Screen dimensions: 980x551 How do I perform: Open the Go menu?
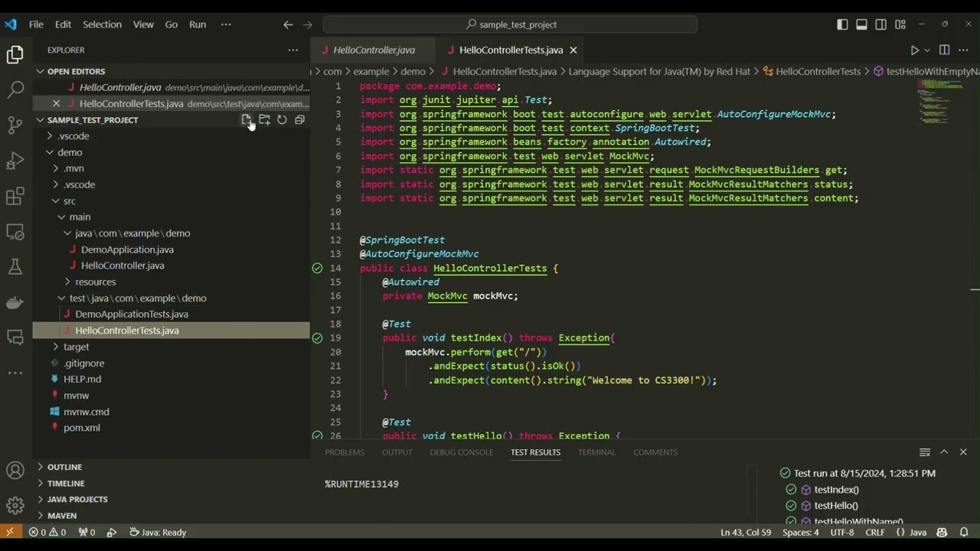(x=171, y=24)
